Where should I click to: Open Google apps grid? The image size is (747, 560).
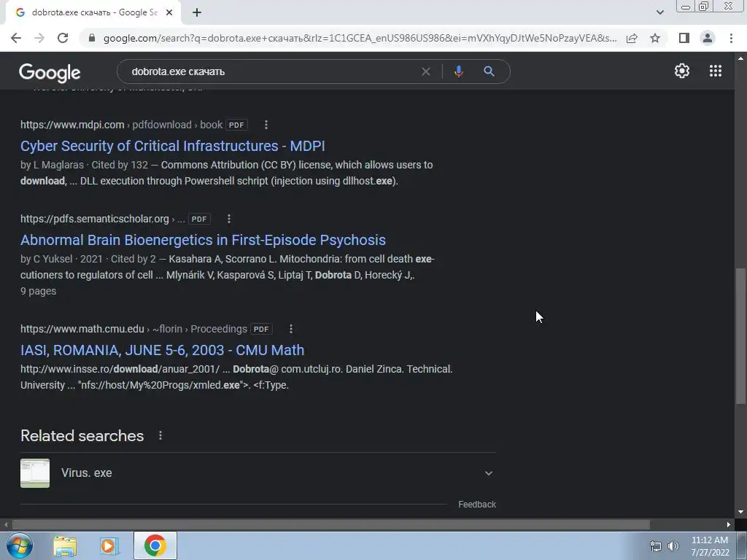[716, 71]
